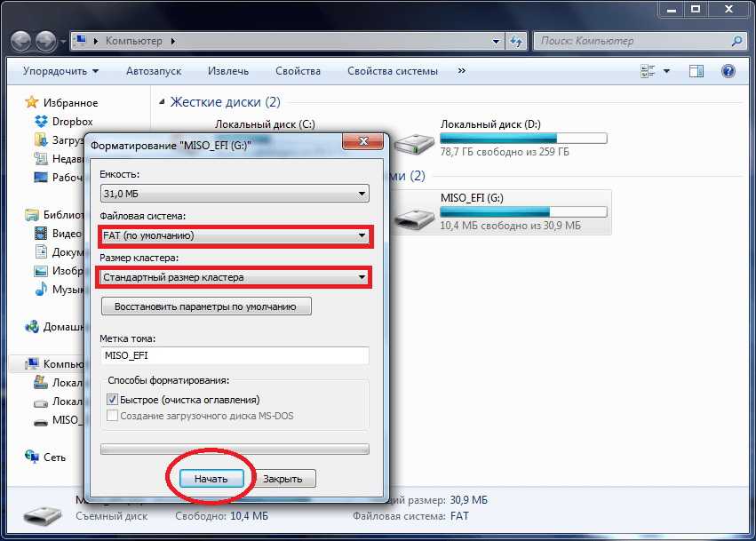The height and width of the screenshot is (541, 756).
Task: Click Свойства системы in the toolbar
Action: (x=393, y=71)
